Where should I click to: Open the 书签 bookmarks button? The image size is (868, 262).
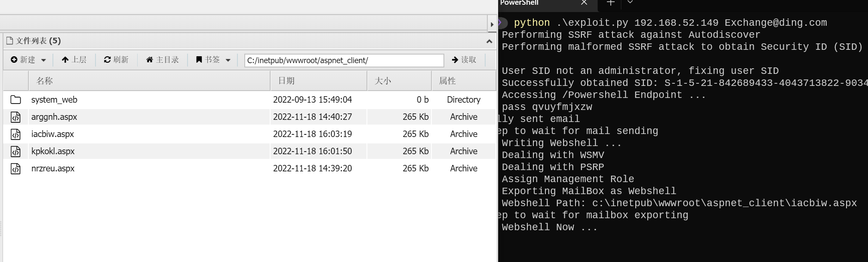(208, 60)
